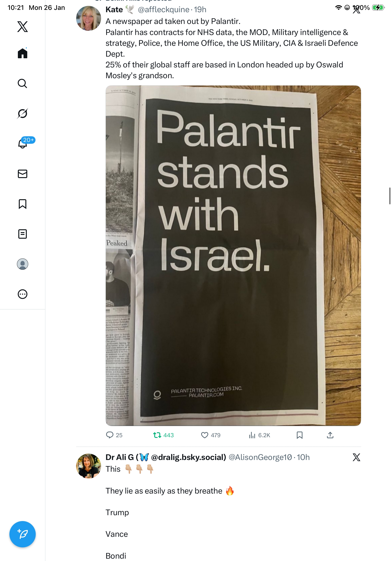Compose a new post

23,534
